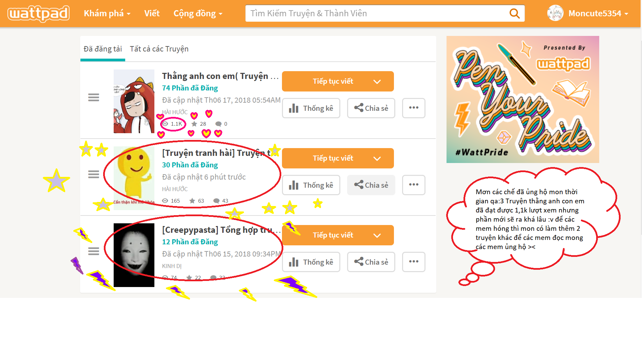This screenshot has height=347, width=644.
Task: Click the three-dots menu for Thằng anh con em
Action: [413, 108]
